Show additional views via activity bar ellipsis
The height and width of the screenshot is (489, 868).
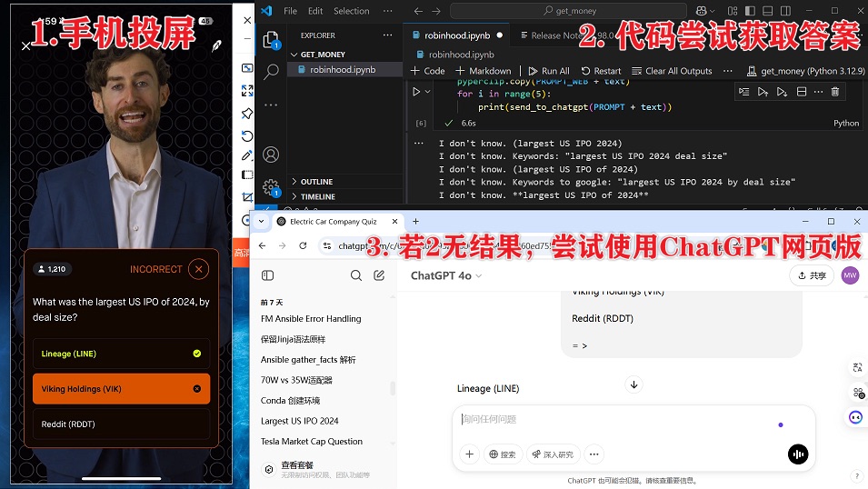point(271,105)
